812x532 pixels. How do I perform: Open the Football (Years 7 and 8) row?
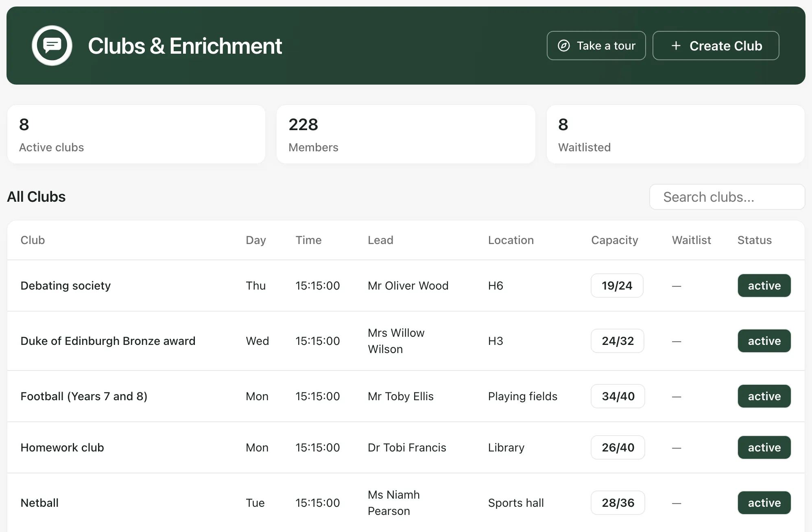click(x=406, y=396)
